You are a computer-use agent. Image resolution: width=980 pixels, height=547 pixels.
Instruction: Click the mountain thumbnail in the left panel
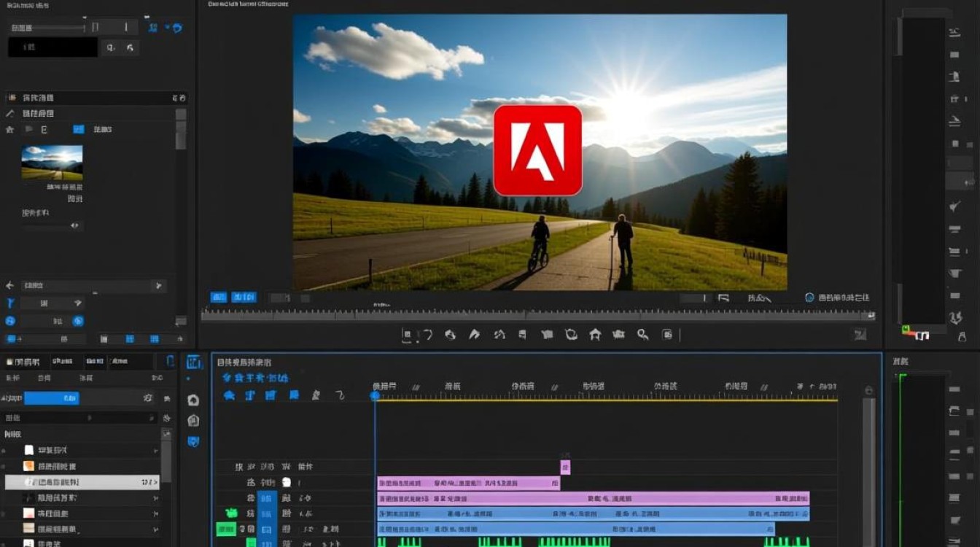[52, 162]
